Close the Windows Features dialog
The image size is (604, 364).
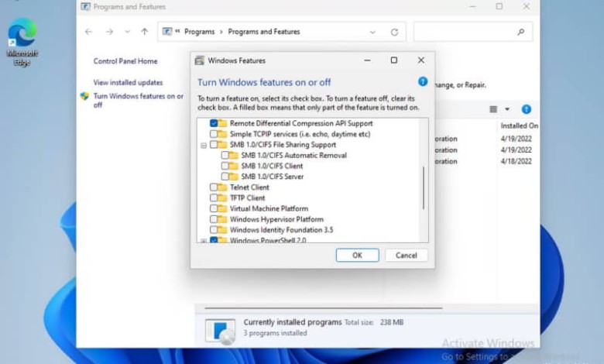420,60
